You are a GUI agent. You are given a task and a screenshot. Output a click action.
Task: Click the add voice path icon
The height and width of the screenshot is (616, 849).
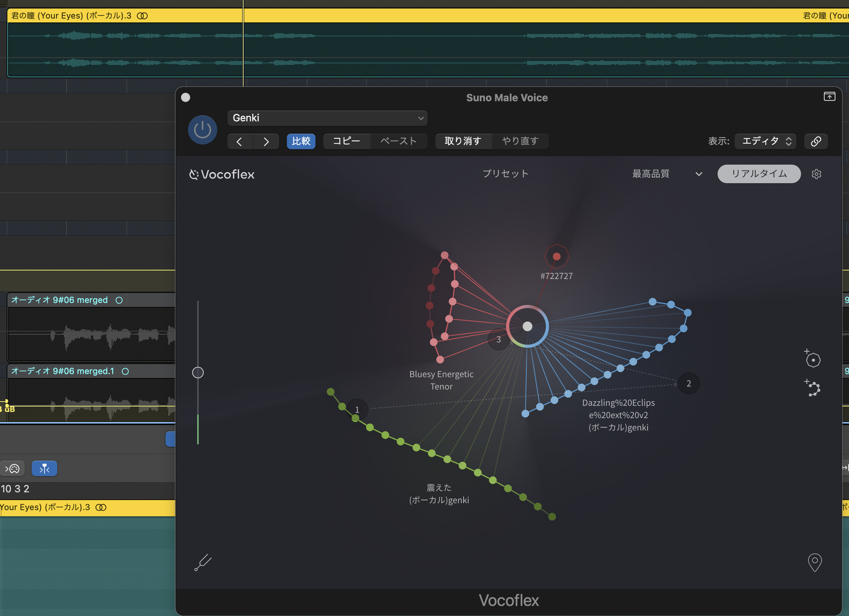click(813, 388)
